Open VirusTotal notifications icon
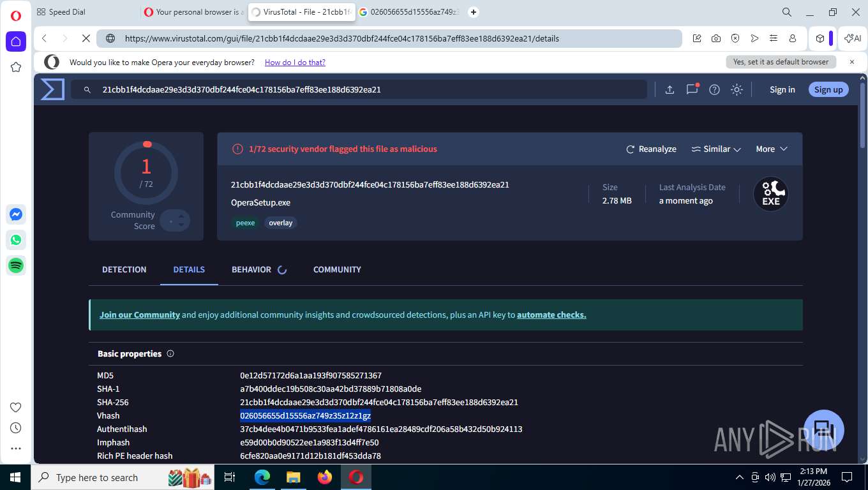868x490 pixels. (x=692, y=89)
